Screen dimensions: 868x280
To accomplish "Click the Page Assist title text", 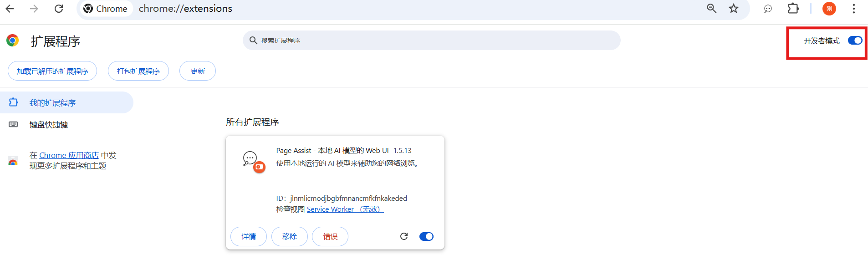I will 332,151.
